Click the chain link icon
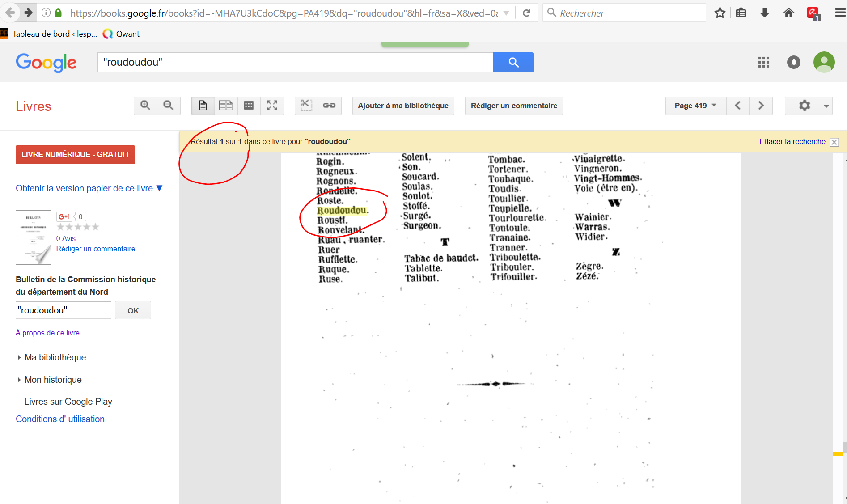The image size is (847, 504). point(330,106)
